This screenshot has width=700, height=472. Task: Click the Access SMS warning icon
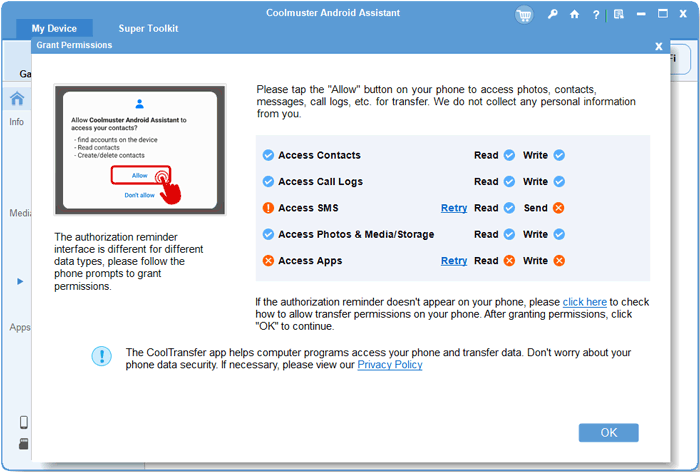pos(268,208)
